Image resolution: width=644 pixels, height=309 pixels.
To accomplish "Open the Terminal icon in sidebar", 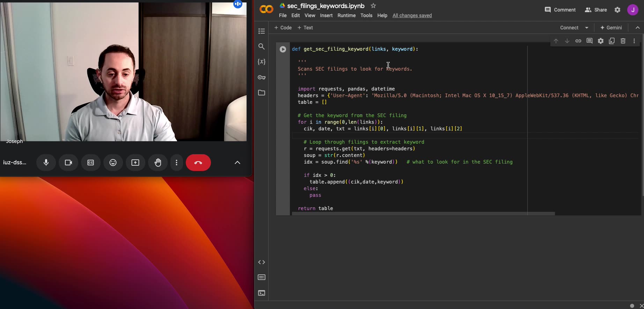I will click(x=262, y=293).
